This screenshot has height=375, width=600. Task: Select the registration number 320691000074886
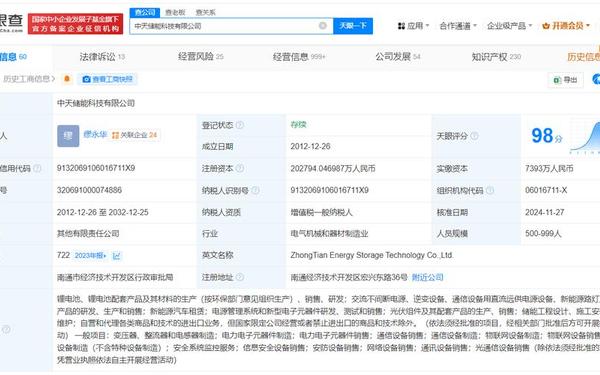click(89, 190)
